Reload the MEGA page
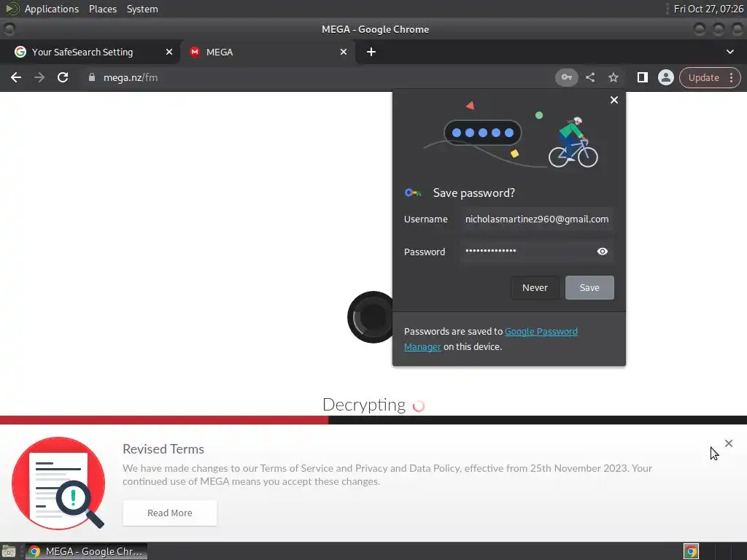Image resolution: width=747 pixels, height=560 pixels. [x=63, y=77]
